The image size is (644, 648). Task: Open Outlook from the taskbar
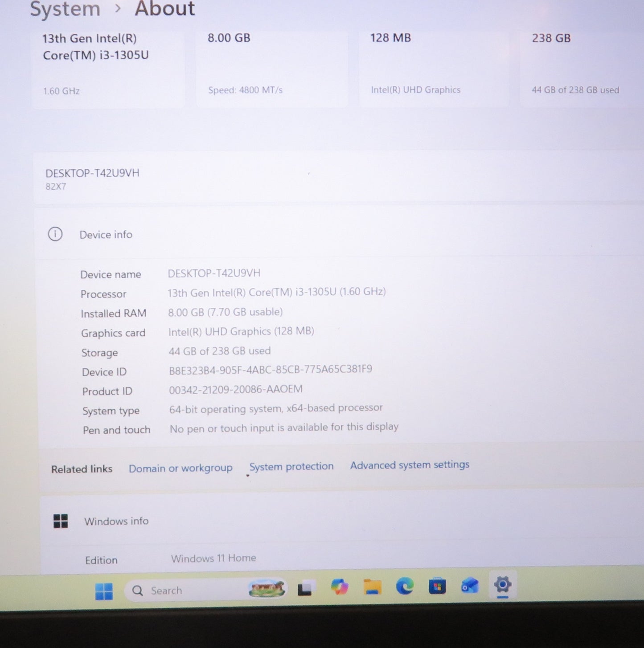pyautogui.click(x=470, y=586)
